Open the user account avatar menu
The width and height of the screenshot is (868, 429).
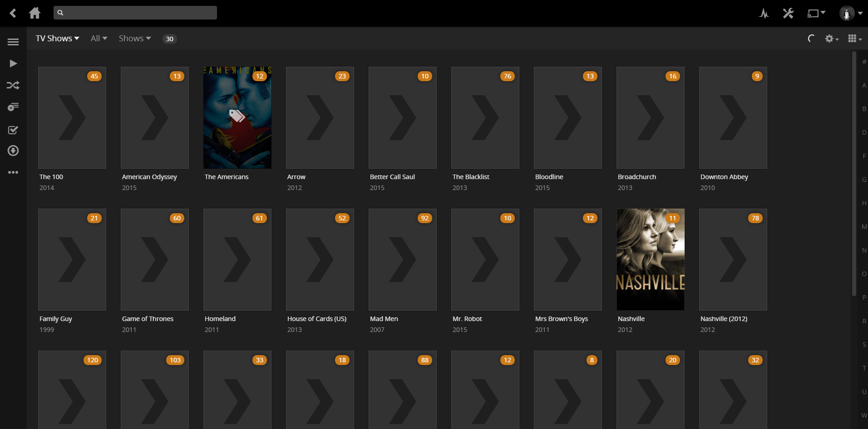[850, 13]
